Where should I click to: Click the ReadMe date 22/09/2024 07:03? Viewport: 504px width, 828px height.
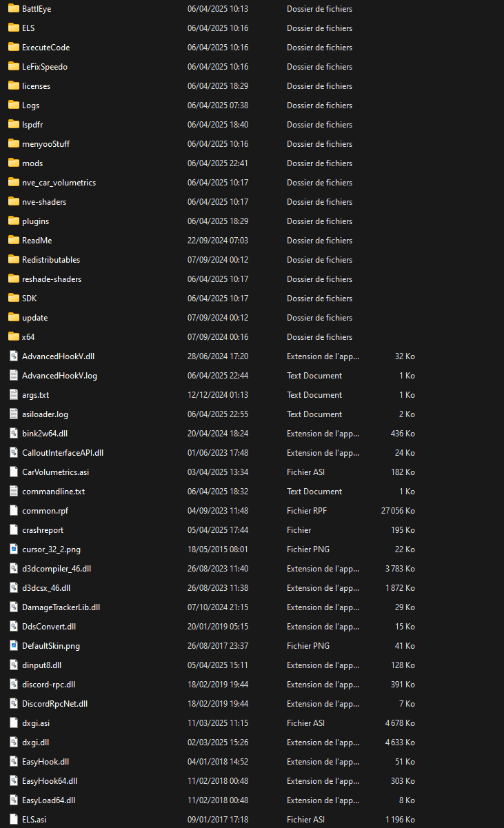(x=218, y=241)
